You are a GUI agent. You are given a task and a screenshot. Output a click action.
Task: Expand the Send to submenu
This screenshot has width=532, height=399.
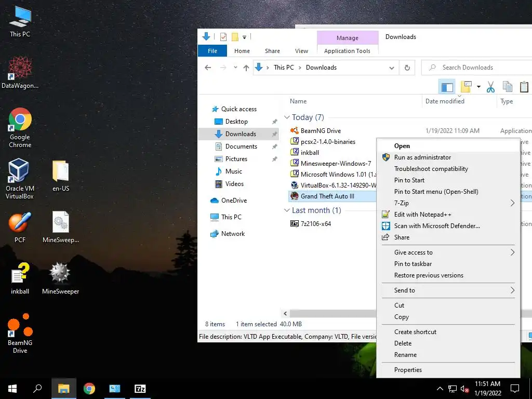pyautogui.click(x=448, y=290)
